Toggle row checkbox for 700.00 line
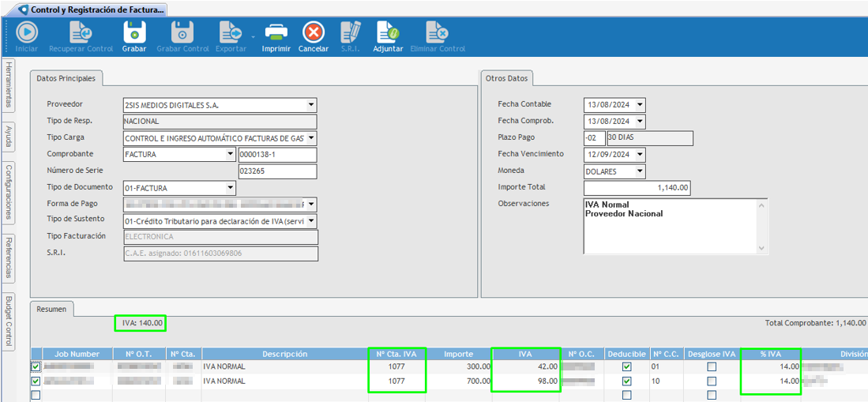 click(x=36, y=381)
